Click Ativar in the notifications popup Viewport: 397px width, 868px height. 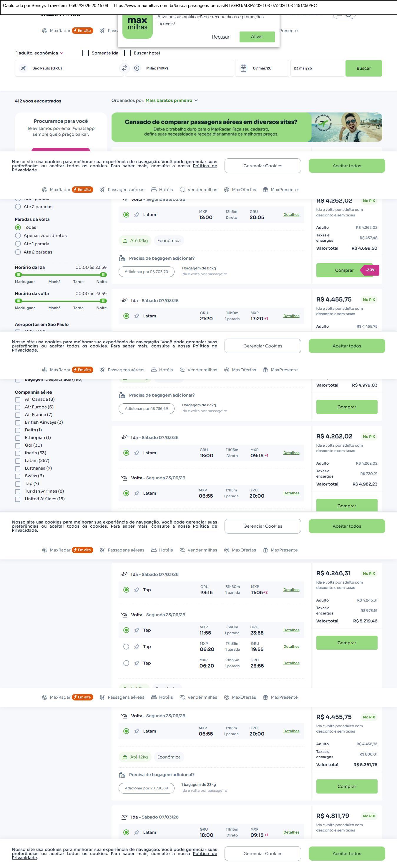[257, 37]
